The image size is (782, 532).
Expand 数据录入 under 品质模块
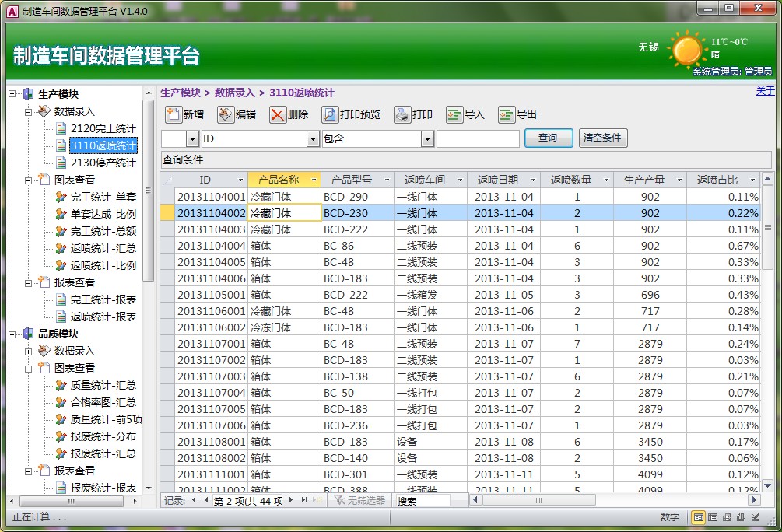coord(29,351)
